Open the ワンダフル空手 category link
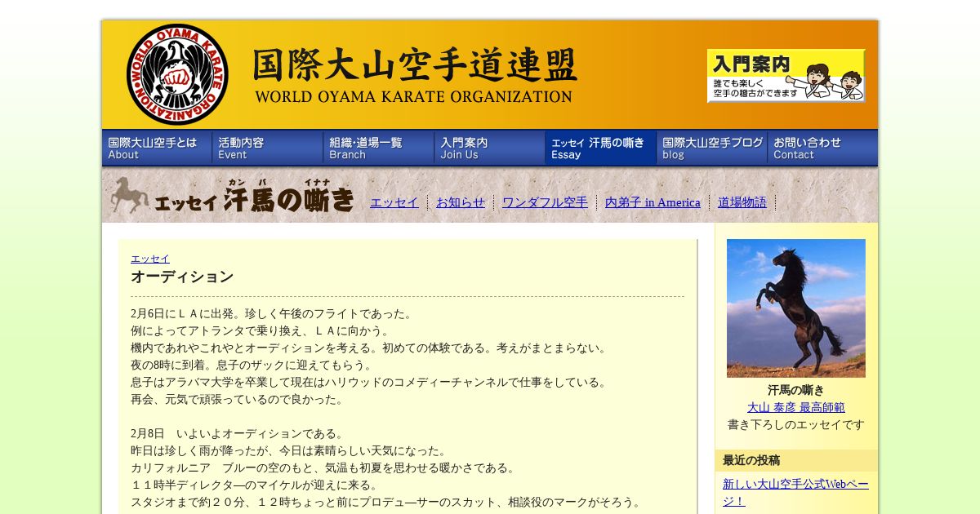This screenshot has height=514, width=980. pos(545,202)
